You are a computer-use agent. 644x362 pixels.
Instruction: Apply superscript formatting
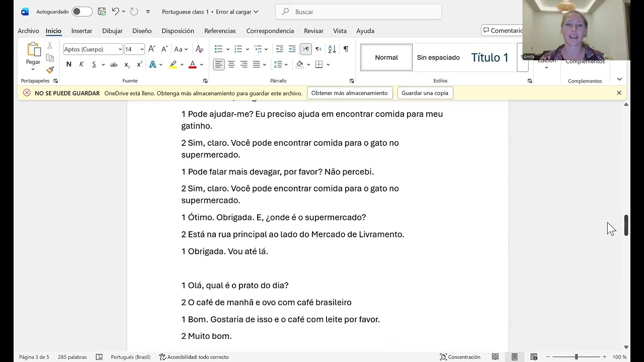click(139, 64)
